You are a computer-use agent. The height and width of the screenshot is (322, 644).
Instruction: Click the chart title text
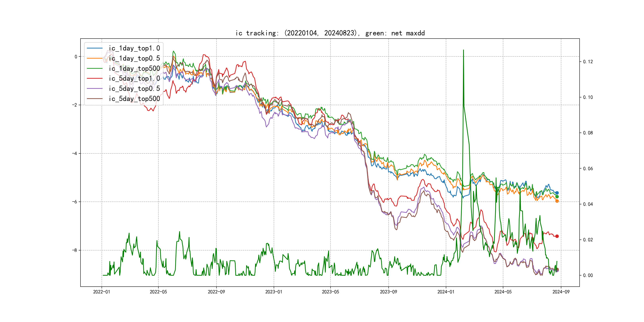[x=330, y=33]
